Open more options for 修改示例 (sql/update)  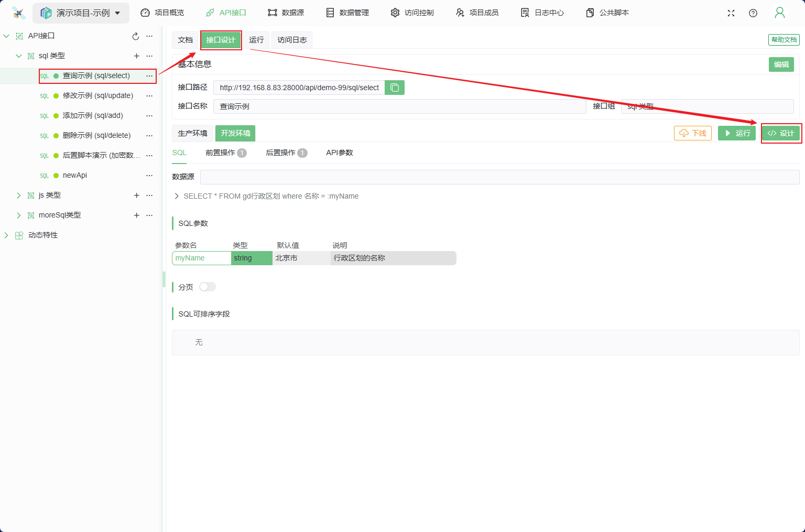pos(149,96)
